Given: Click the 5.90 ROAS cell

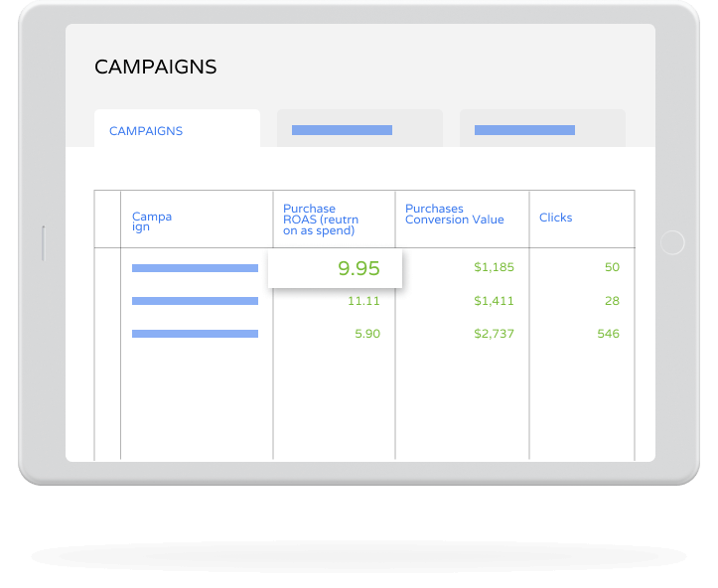Looking at the screenshot, I should click(x=367, y=334).
